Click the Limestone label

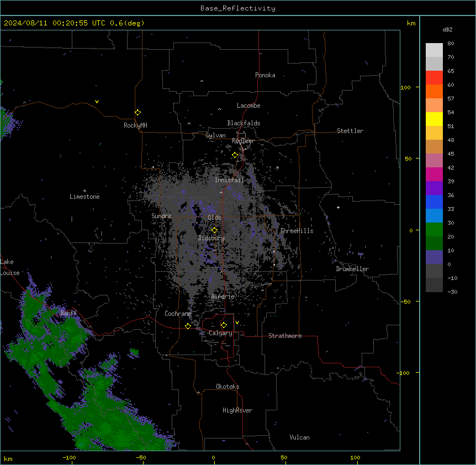tap(84, 197)
